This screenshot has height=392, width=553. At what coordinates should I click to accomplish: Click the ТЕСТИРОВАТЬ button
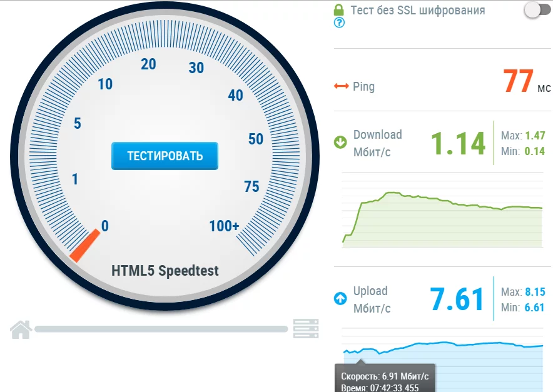[165, 156]
